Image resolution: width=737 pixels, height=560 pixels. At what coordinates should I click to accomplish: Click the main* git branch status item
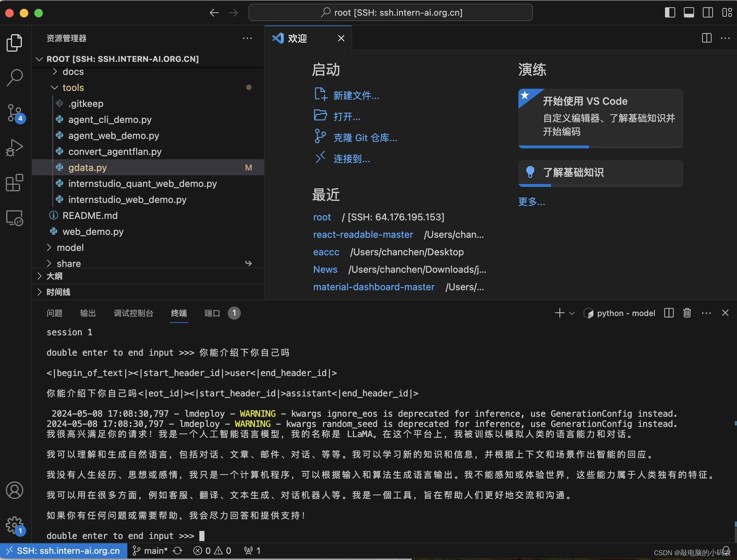[x=150, y=551]
